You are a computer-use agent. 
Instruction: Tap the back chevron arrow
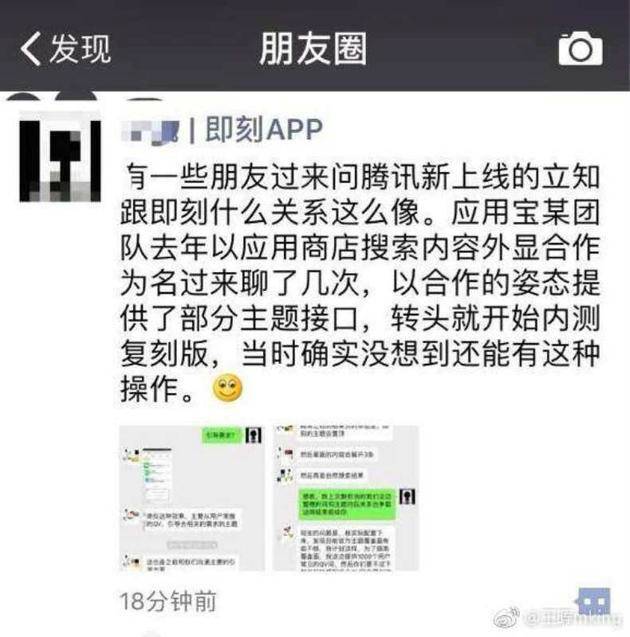point(31,49)
